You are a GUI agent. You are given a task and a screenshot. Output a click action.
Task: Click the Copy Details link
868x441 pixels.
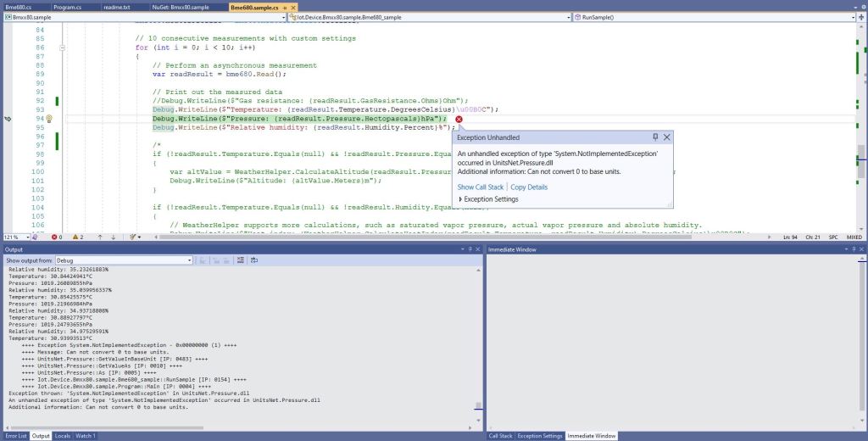pos(529,187)
